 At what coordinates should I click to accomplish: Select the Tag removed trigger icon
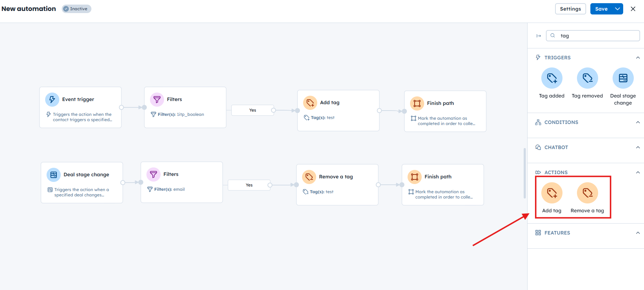pyautogui.click(x=587, y=78)
